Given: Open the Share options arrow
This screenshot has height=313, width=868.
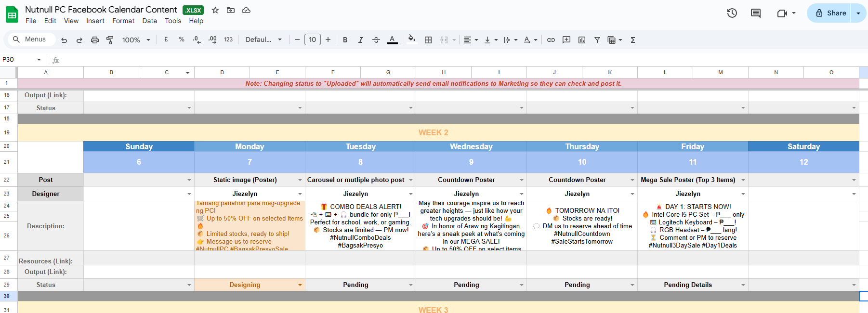Looking at the screenshot, I should [x=858, y=13].
